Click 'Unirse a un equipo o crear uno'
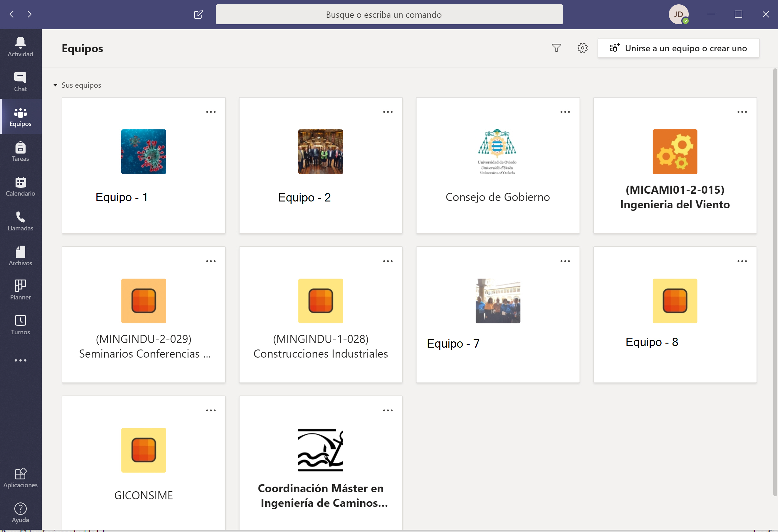The width and height of the screenshot is (778, 532). tap(678, 48)
